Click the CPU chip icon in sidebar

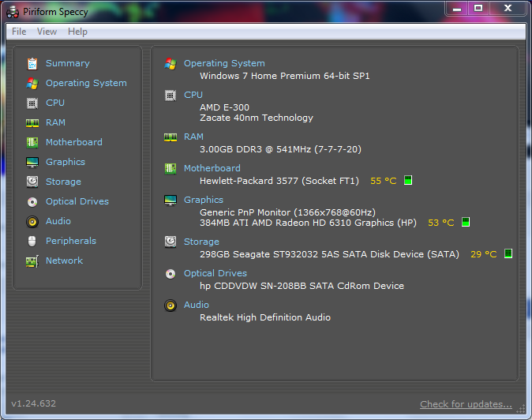point(32,103)
